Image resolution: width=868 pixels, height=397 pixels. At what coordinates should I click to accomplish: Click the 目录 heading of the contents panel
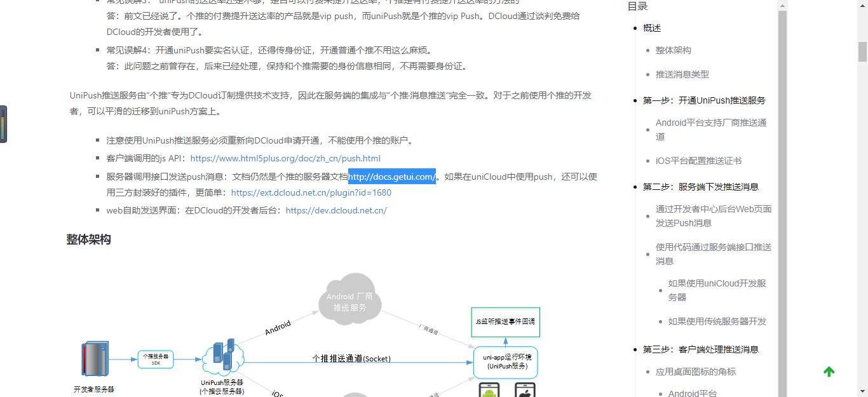[637, 6]
